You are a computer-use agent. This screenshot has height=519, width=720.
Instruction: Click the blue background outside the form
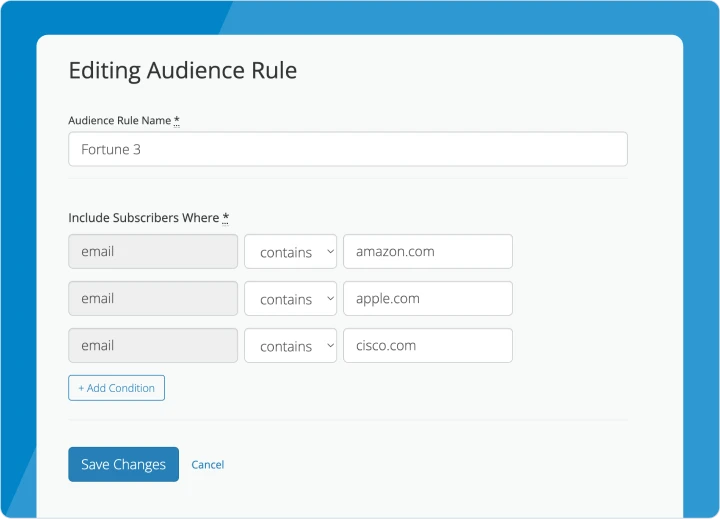[18, 250]
